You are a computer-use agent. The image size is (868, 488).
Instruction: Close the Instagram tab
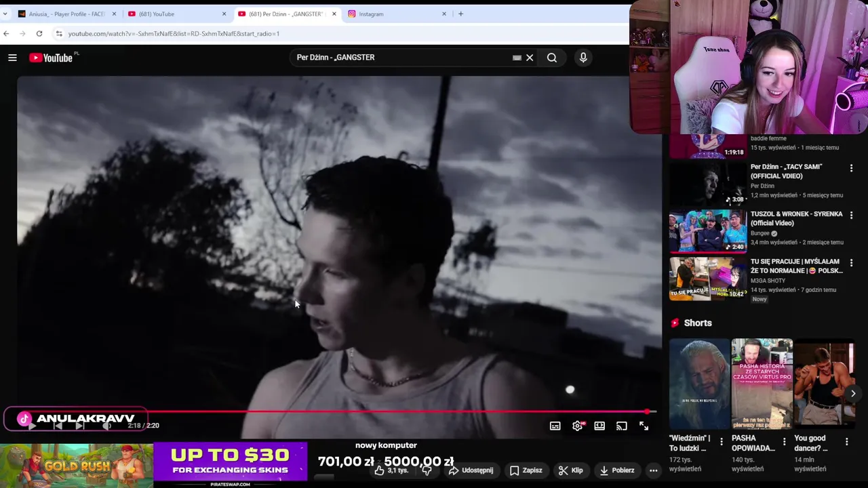[444, 14]
